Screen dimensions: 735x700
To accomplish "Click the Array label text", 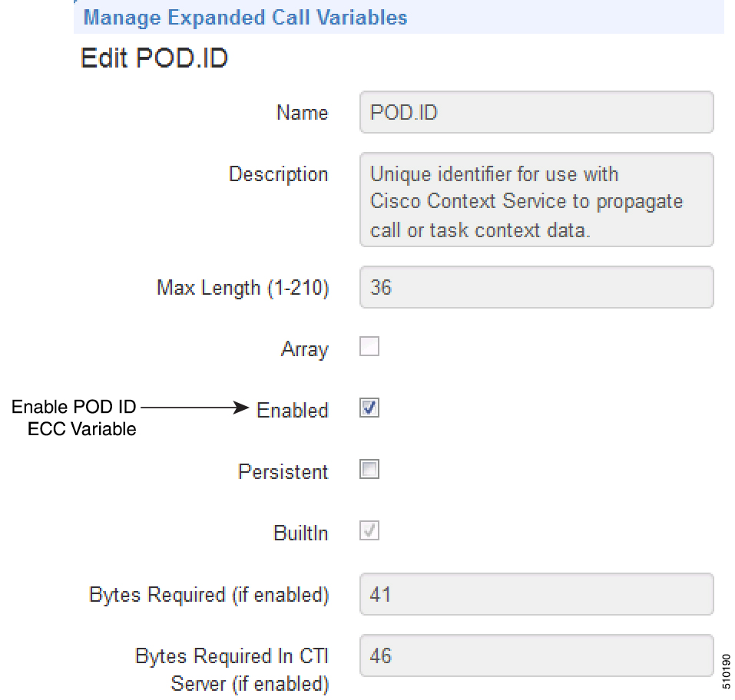I will [x=305, y=349].
